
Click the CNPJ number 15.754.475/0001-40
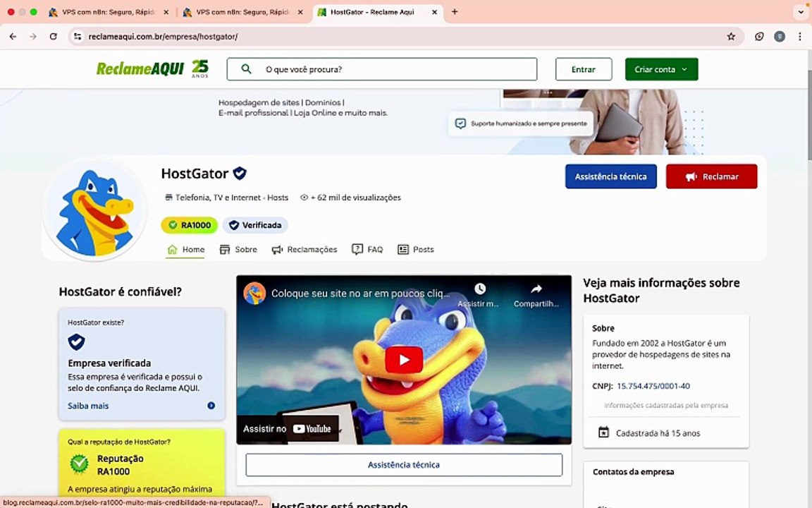pos(653,386)
